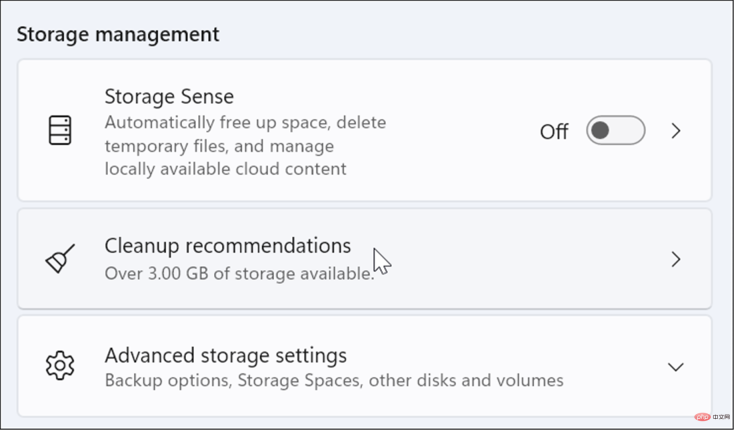Click the Off label beside the toggle
The height and width of the screenshot is (430, 734).
pos(554,131)
